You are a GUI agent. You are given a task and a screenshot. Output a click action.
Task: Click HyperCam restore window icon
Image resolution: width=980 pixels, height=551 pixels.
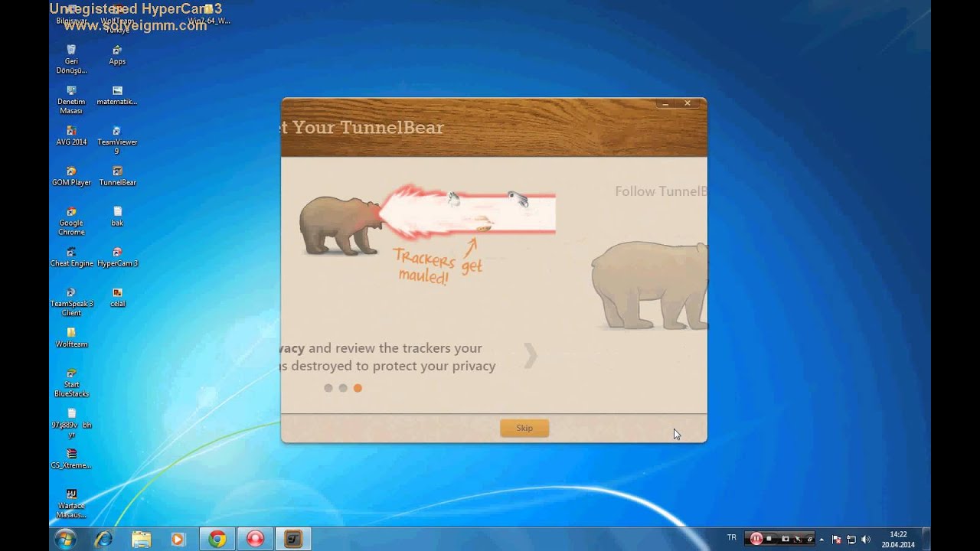pos(809,539)
